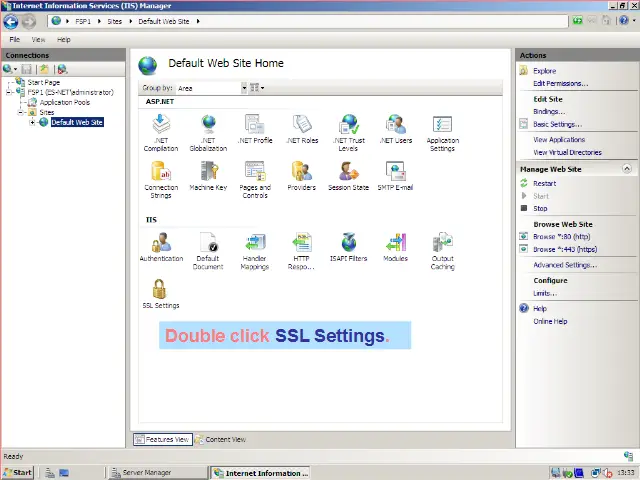Browse the site on port 443 https
Viewport: 640px width, 480px height.
(565, 249)
